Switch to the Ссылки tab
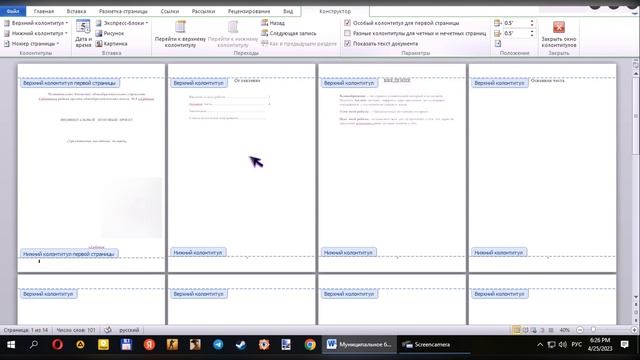The image size is (640, 360). tap(170, 11)
